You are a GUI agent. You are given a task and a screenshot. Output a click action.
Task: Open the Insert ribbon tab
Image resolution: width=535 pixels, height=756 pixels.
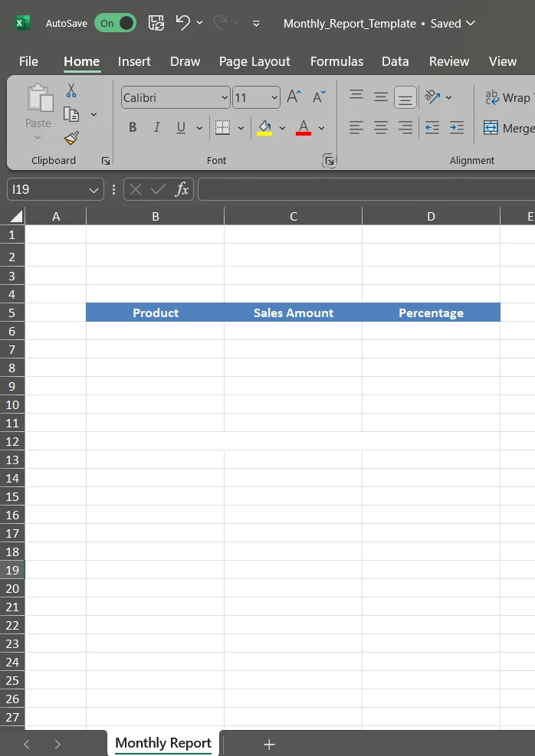click(x=134, y=61)
